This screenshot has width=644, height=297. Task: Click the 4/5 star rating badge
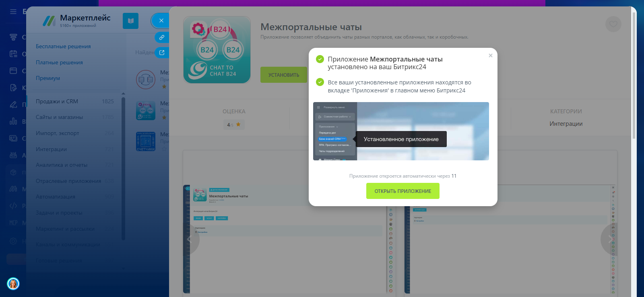point(233,125)
